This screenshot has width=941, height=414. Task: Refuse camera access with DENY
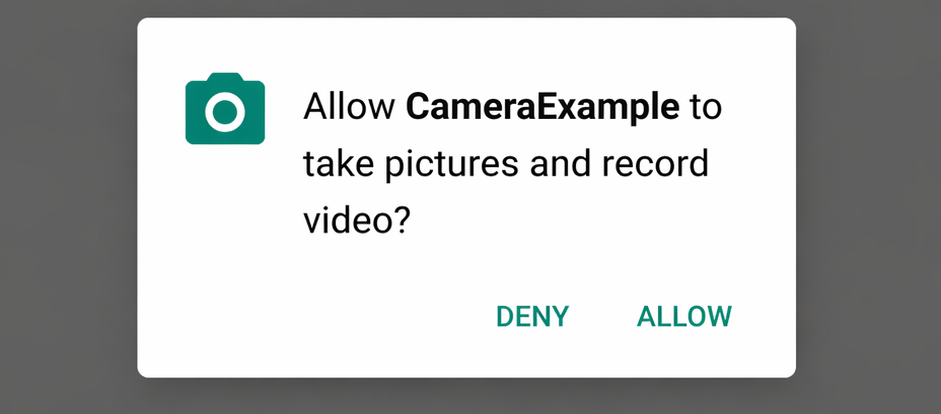click(x=532, y=316)
